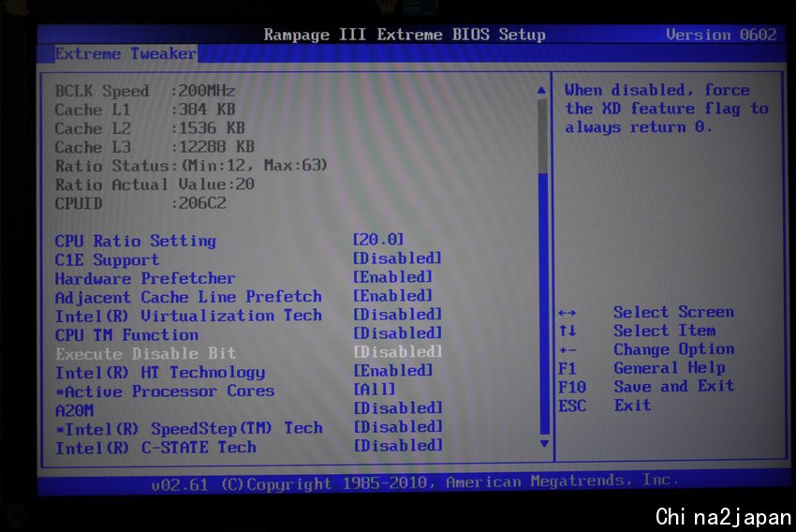796x532 pixels.
Task: Select the A20M setting
Action: [x=74, y=410]
